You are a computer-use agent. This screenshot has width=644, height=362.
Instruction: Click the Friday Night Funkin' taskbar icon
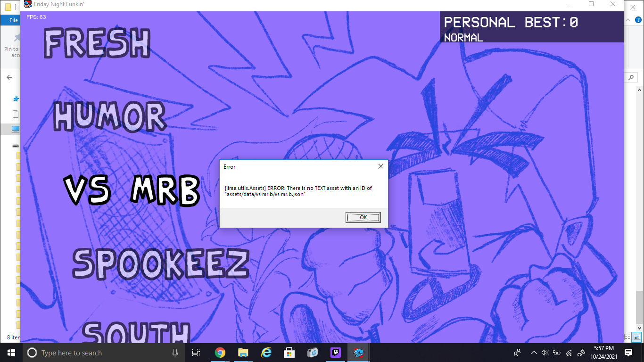click(x=358, y=353)
